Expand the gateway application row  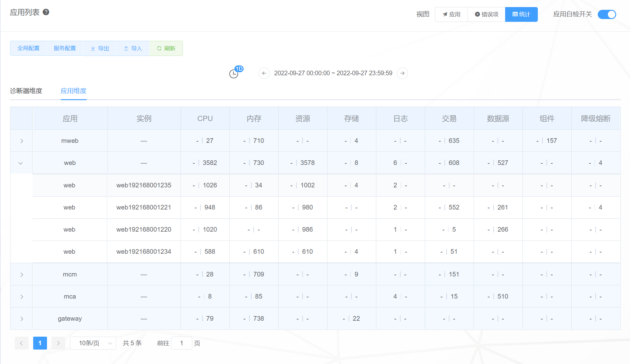22,319
